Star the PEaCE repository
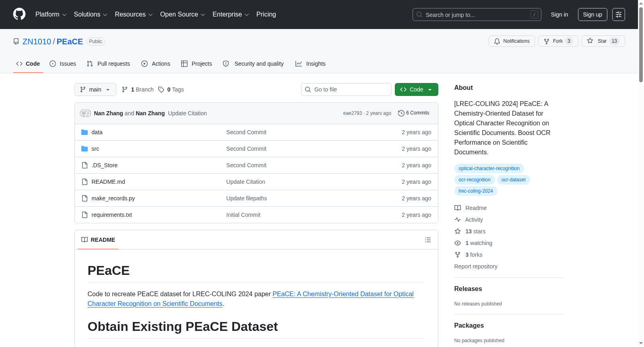 [603, 41]
